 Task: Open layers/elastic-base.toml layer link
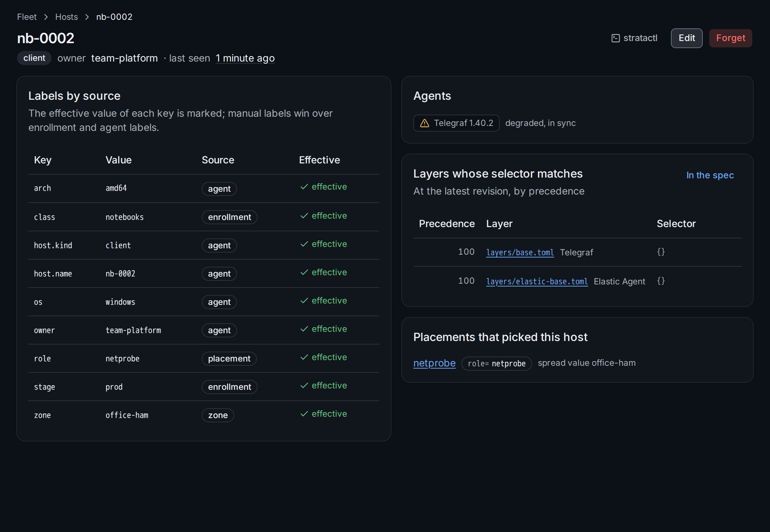pyautogui.click(x=537, y=282)
